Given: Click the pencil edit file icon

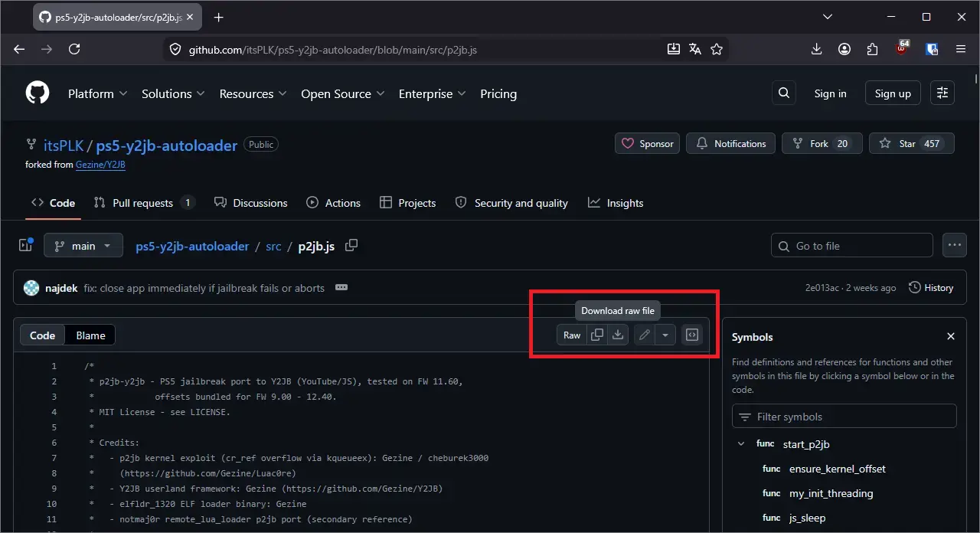Looking at the screenshot, I should pos(645,335).
